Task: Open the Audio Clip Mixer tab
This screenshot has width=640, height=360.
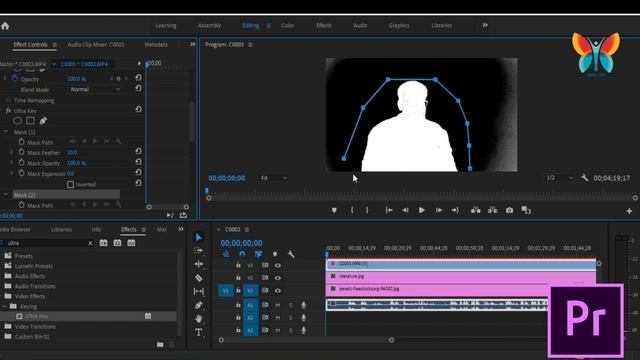Action: click(96, 44)
